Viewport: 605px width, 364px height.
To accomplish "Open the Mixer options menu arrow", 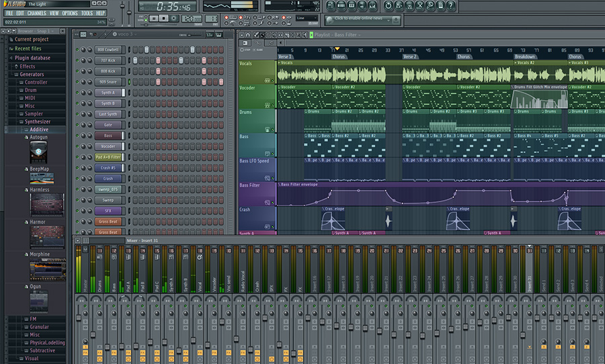I will (x=77, y=240).
